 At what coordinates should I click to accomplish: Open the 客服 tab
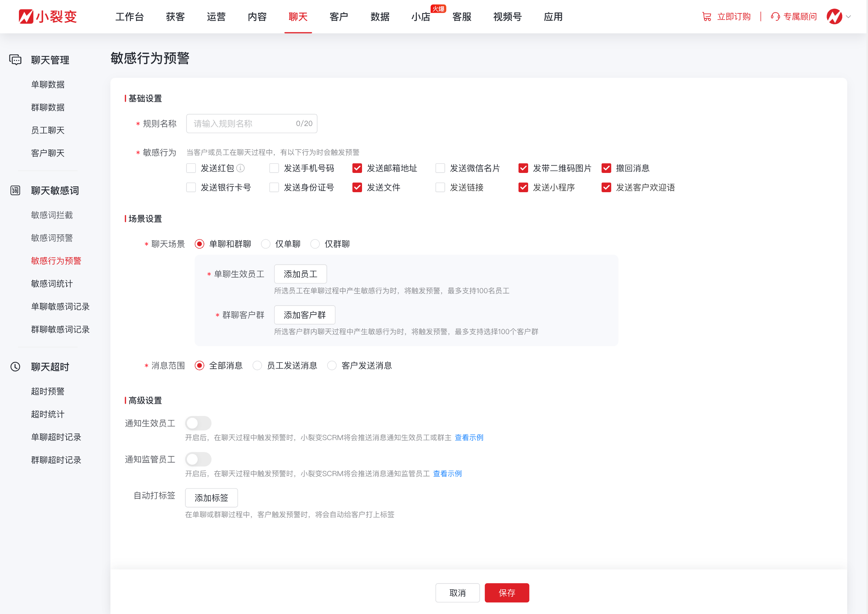(x=462, y=17)
